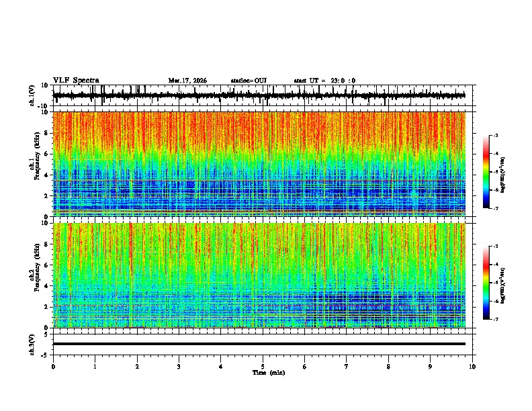The width and height of the screenshot is (532, 411).
Task: Click the "Mar.17, 2026" date label
Action: coord(187,81)
